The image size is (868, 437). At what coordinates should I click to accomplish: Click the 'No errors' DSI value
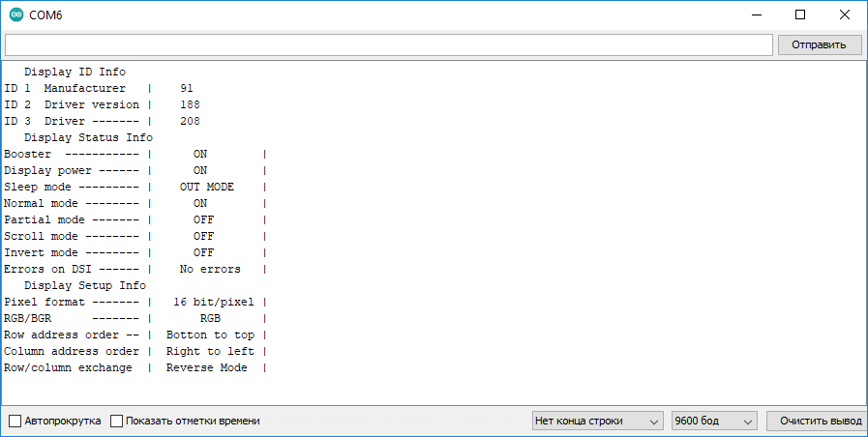click(210, 270)
